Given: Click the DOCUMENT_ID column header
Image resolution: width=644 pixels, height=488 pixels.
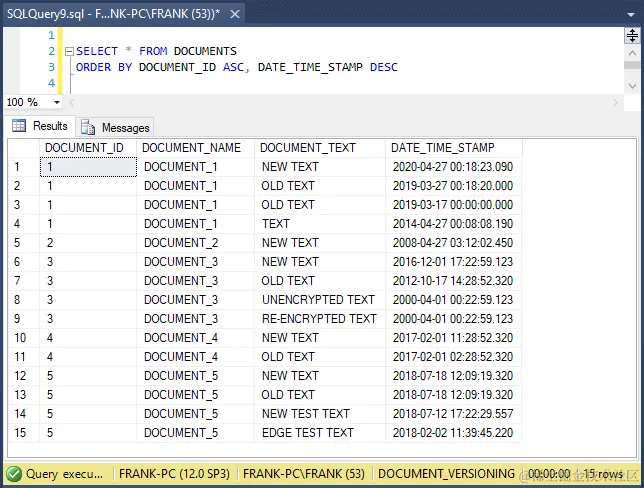Looking at the screenshot, I should coord(88,148).
